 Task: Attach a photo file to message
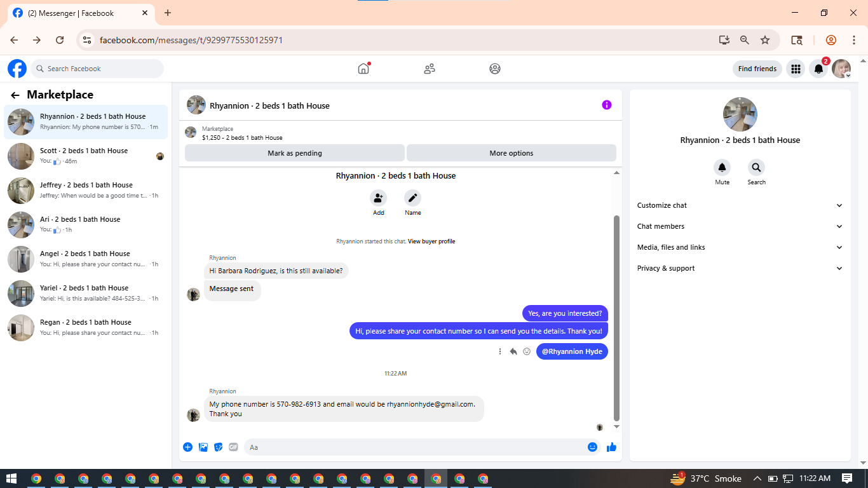pos(203,447)
